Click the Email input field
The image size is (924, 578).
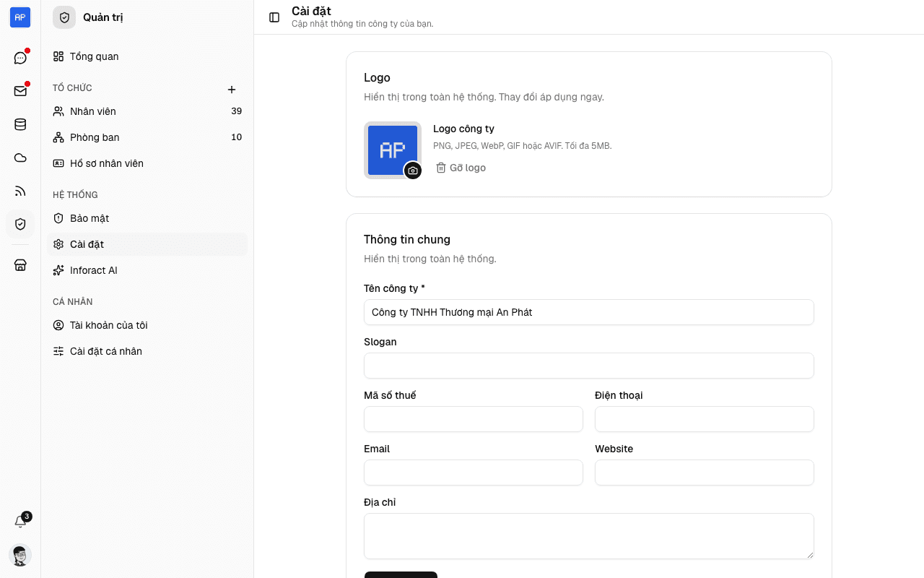point(474,473)
